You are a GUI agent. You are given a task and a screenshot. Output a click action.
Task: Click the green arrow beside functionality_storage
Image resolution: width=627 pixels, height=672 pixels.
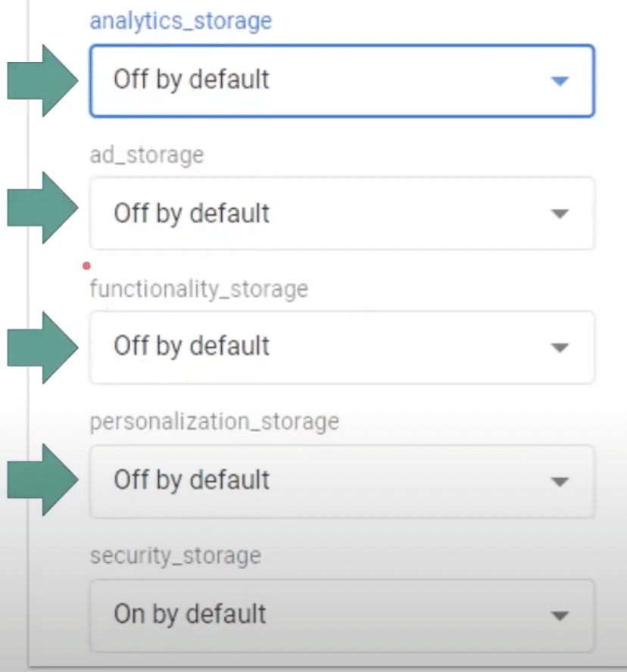(x=42, y=347)
